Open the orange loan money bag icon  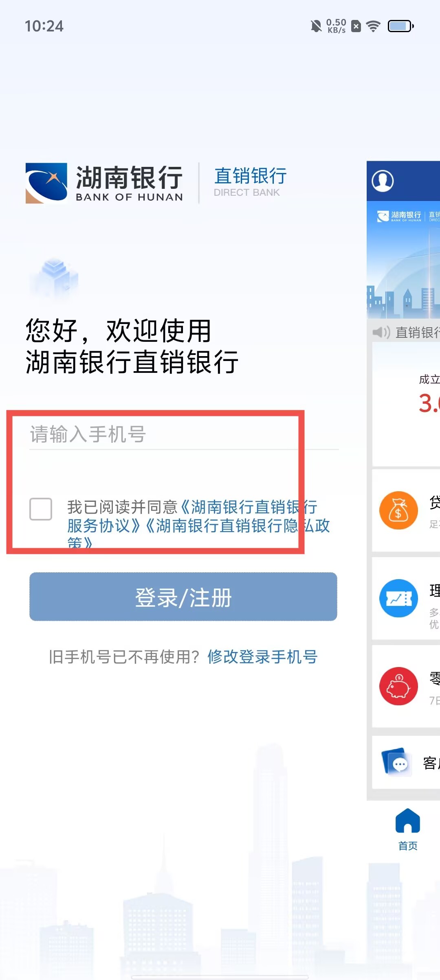point(398,510)
